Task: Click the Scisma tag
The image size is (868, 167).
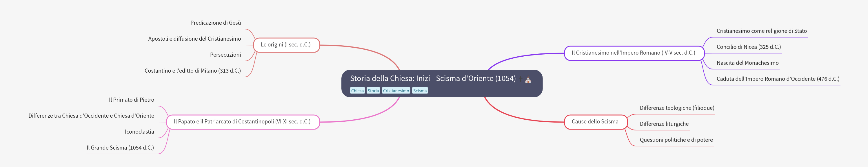Action: (420, 91)
